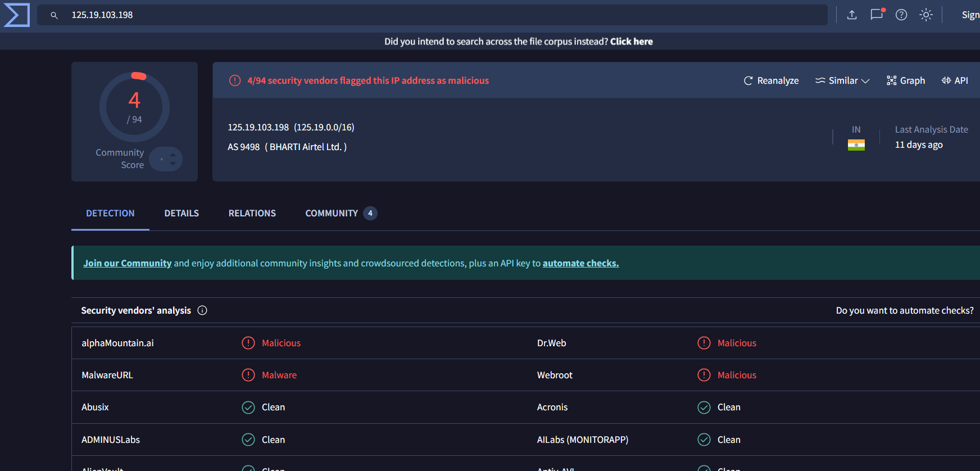The image size is (980, 471).
Task: Follow the Join our Community link
Action: click(x=128, y=263)
